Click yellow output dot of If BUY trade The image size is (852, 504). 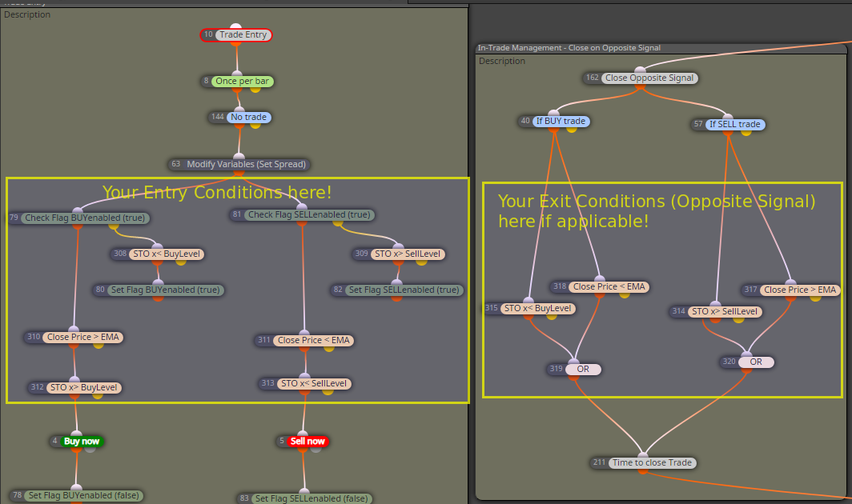572,129
